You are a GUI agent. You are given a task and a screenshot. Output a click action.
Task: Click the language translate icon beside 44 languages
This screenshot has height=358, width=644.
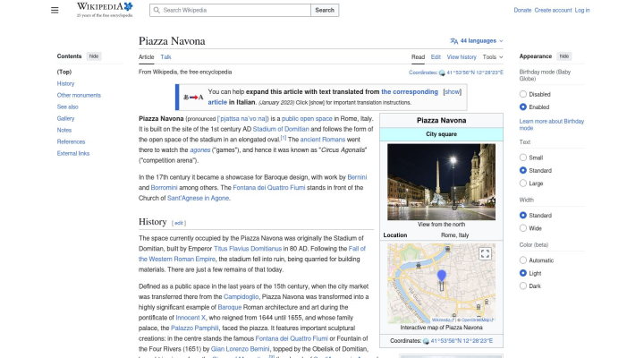[x=453, y=40]
